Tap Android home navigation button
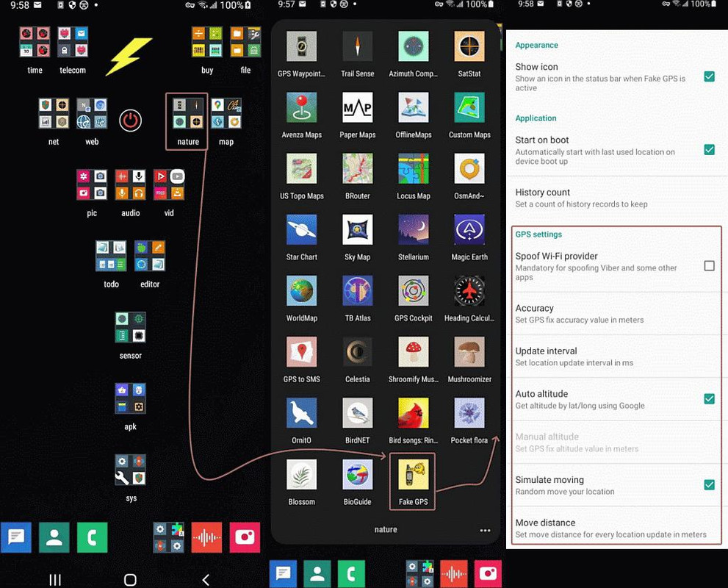Viewport: 728px width, 588px height. [130, 580]
